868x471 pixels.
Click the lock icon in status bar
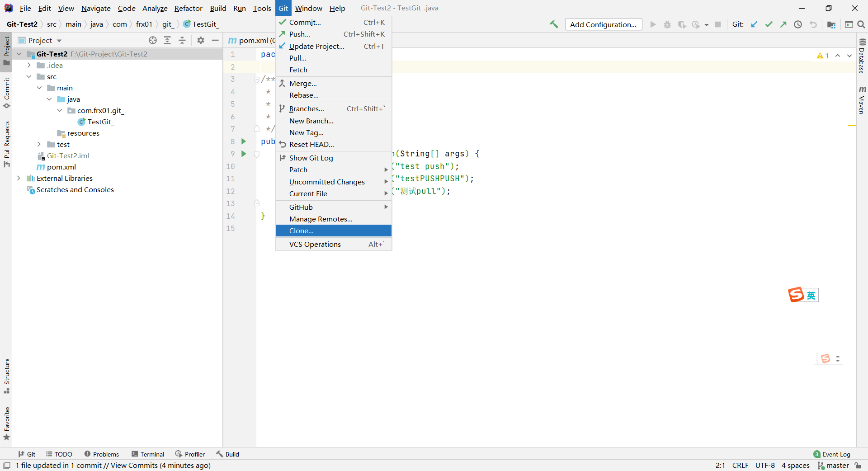click(858, 465)
